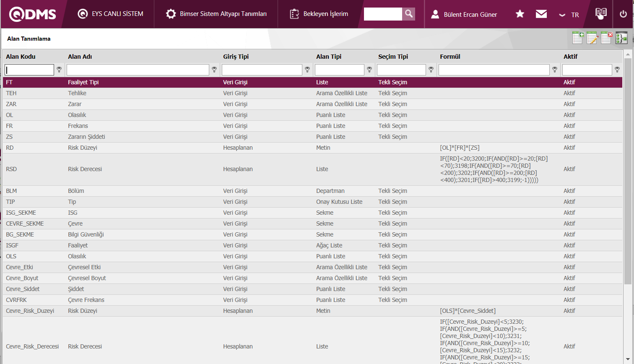
Task: Click the Alan Adı filter text field
Action: tap(138, 70)
